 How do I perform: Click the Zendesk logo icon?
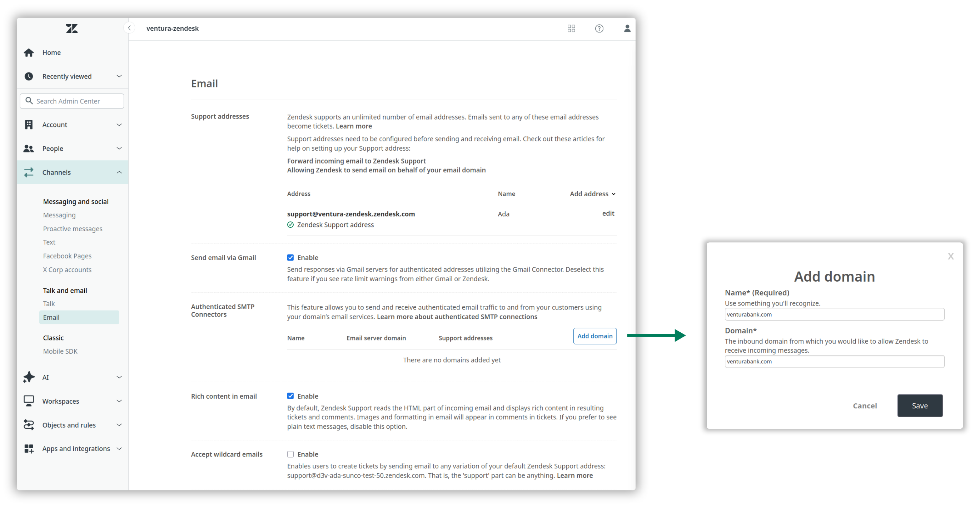coord(71,29)
